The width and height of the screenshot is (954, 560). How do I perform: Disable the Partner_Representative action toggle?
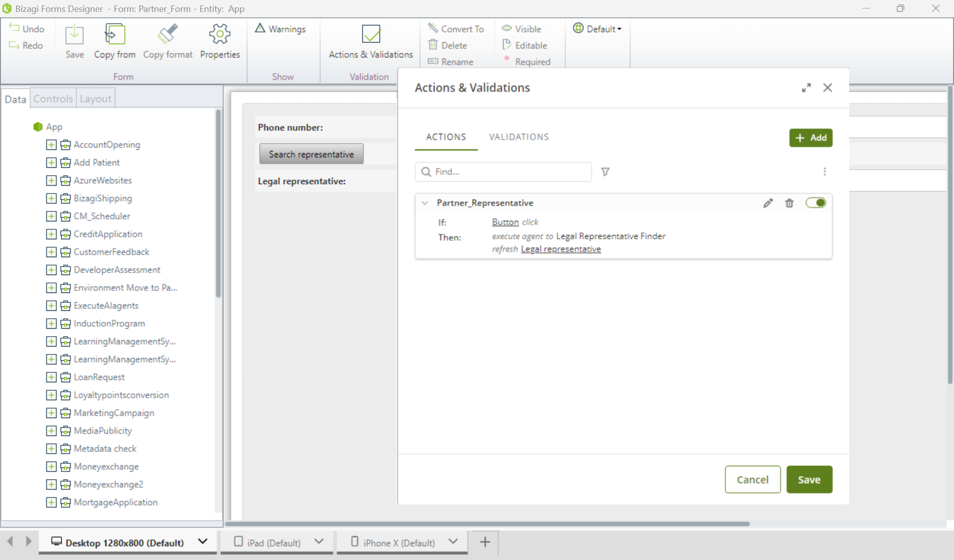pos(815,203)
